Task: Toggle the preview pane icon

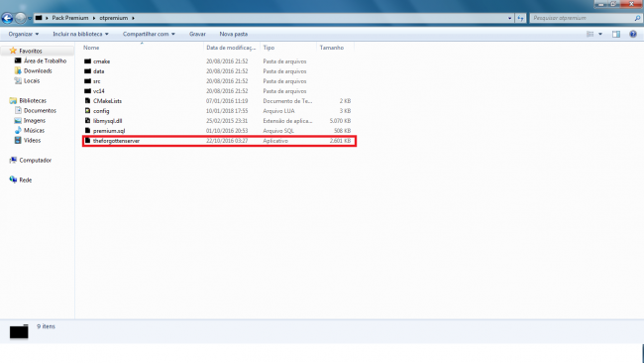Action: click(x=616, y=34)
